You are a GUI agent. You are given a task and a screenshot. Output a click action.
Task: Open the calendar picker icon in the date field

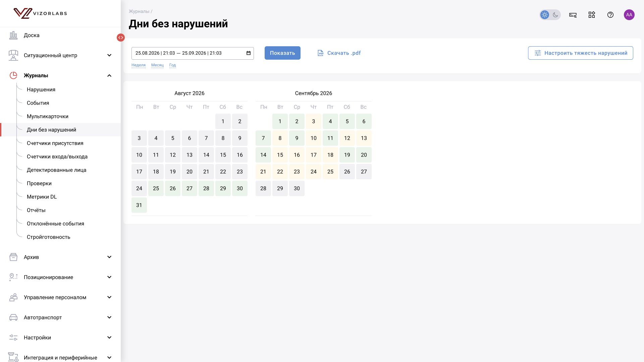[x=249, y=53]
